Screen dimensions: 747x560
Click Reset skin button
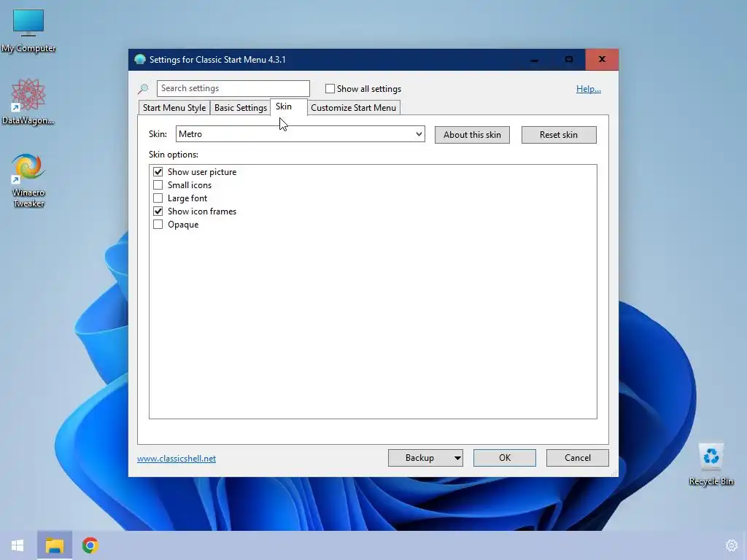coord(559,135)
